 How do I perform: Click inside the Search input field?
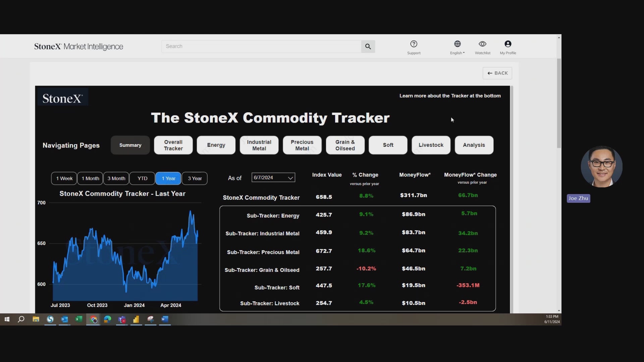(x=261, y=47)
